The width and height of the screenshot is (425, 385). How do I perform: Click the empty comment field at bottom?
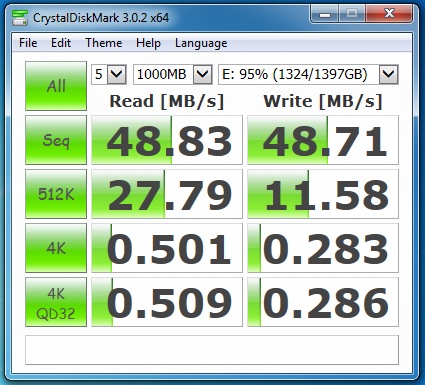[x=212, y=350]
